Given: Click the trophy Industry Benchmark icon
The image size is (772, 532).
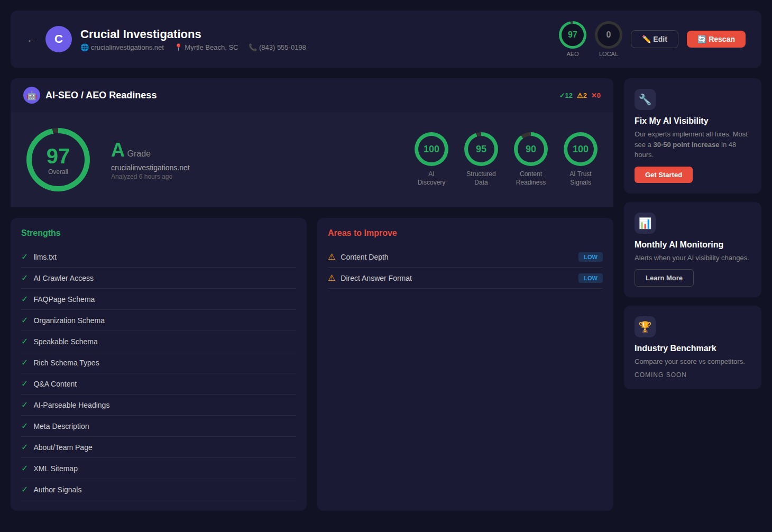Looking at the screenshot, I should (x=645, y=327).
